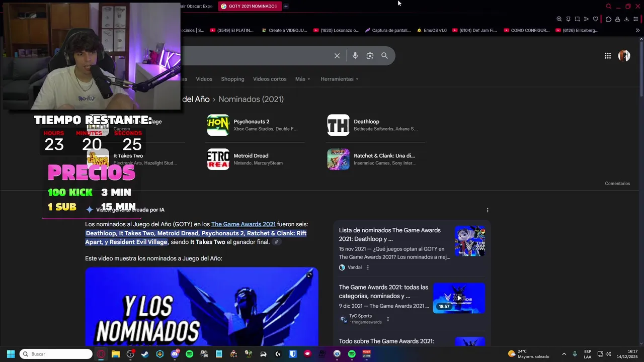Expand the Herramientas dropdown
Image resolution: width=644 pixels, height=362 pixels.
click(x=340, y=79)
